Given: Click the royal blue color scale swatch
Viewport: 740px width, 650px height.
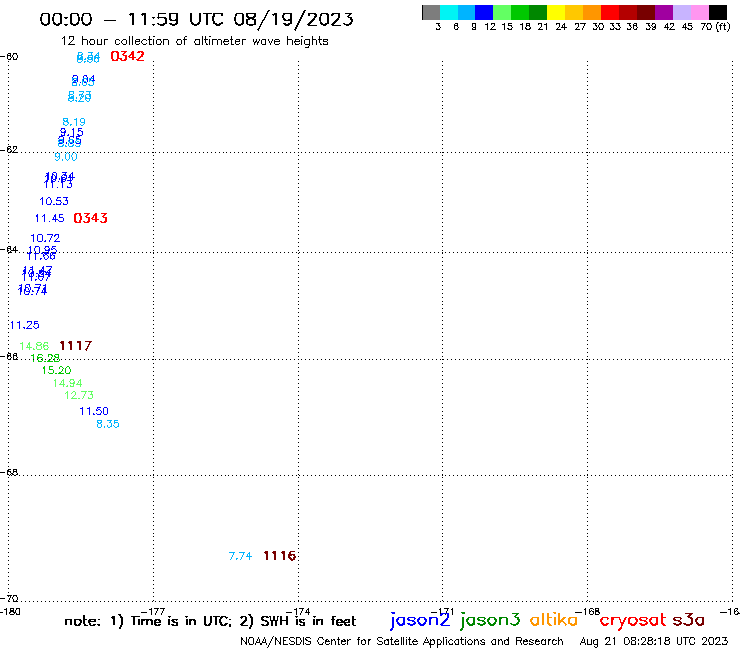Looking at the screenshot, I should 484,12.
